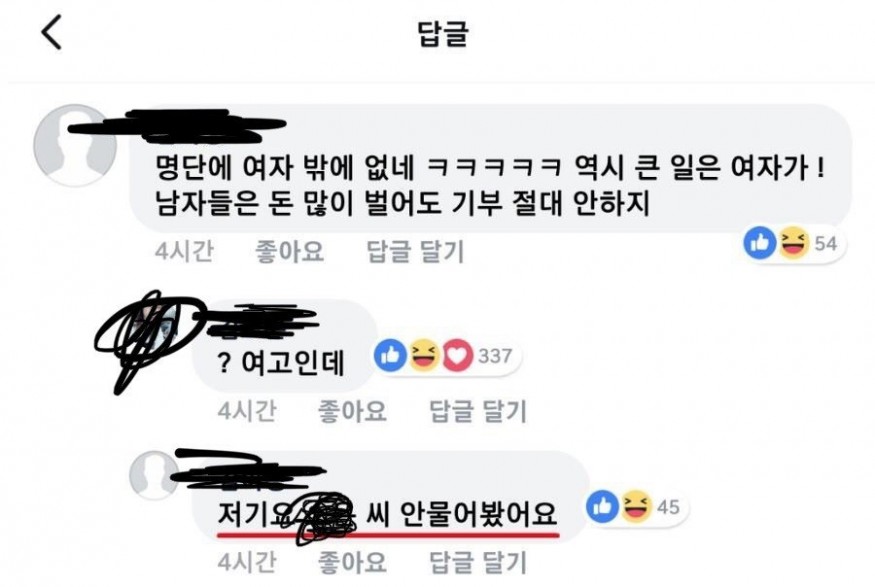Tap the blue thumbs-up reaction on first comment
Image resolution: width=875 pixels, height=587 pixels.
click(759, 243)
